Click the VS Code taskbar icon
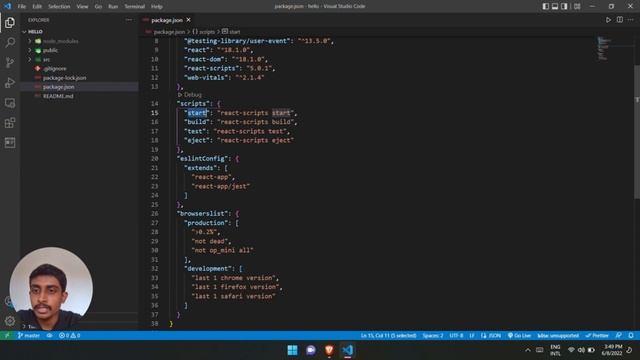The image size is (640, 360). [347, 350]
